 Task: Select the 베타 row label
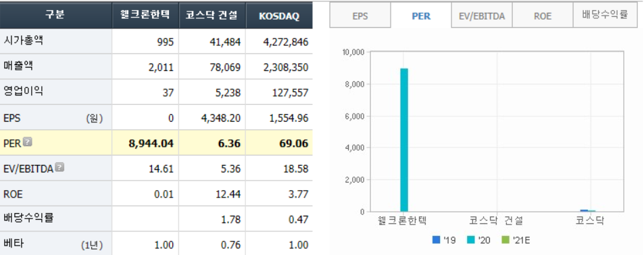[13, 244]
